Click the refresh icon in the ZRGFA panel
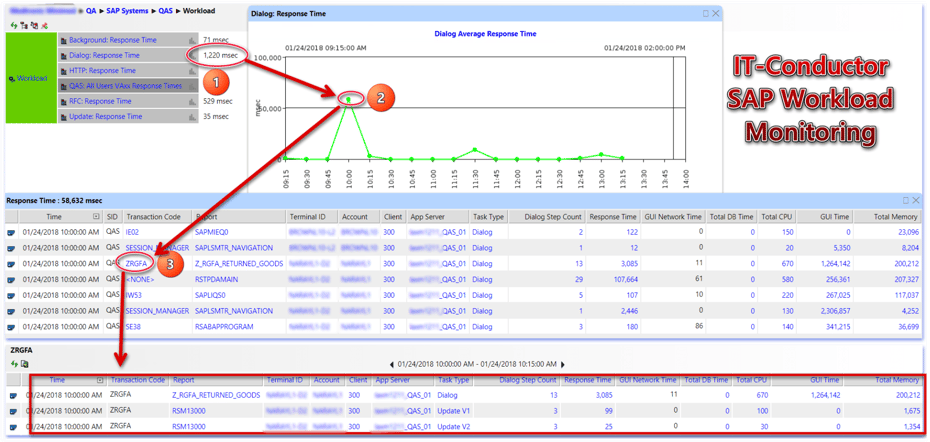The height and width of the screenshot is (442, 930). [14, 364]
